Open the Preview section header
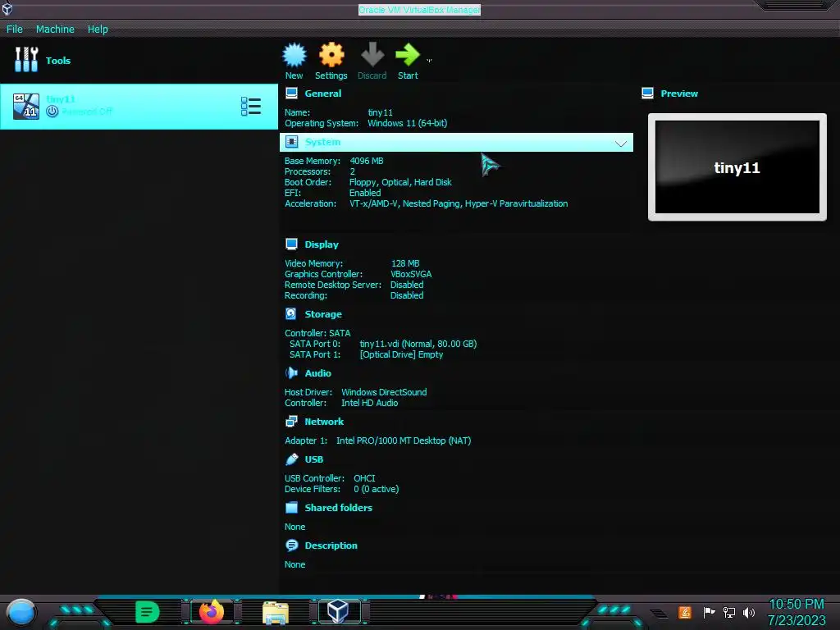 coord(679,94)
